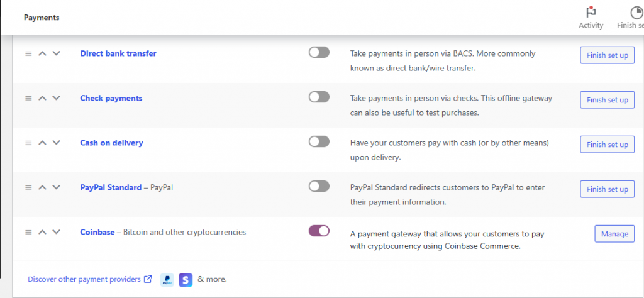Click Manage button for Coinbase
The image size is (644, 298).
point(614,234)
